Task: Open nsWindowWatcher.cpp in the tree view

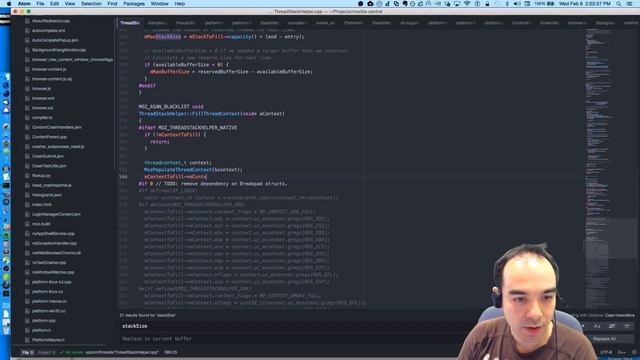Action: (x=53, y=272)
